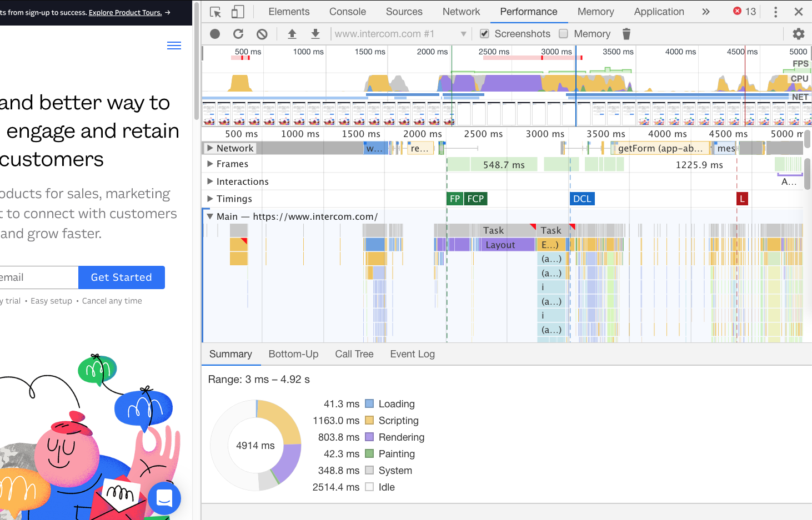812x520 pixels.
Task: Open the Bottom-Up tab
Action: pyautogui.click(x=293, y=354)
